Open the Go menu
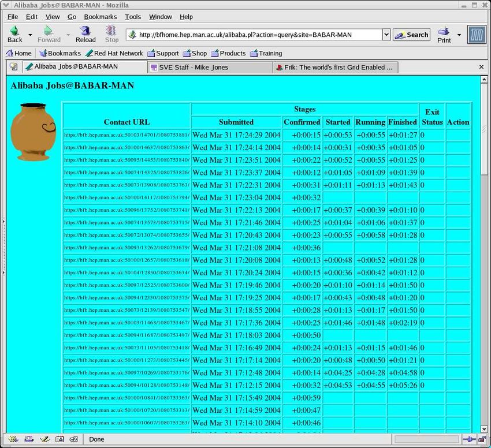Image resolution: width=491 pixels, height=448 pixels. pyautogui.click(x=72, y=17)
